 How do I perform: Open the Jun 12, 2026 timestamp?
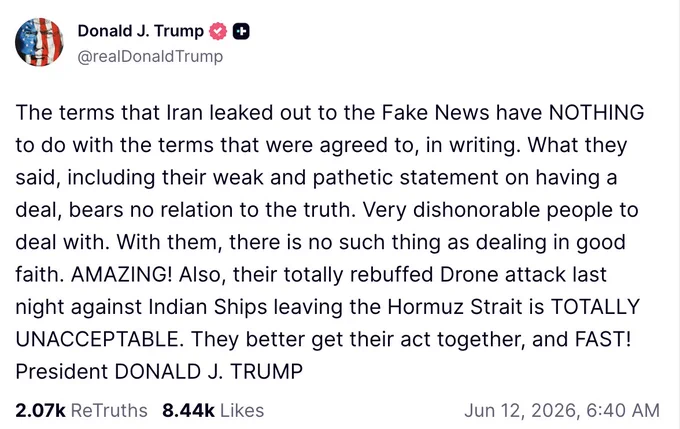pos(562,410)
